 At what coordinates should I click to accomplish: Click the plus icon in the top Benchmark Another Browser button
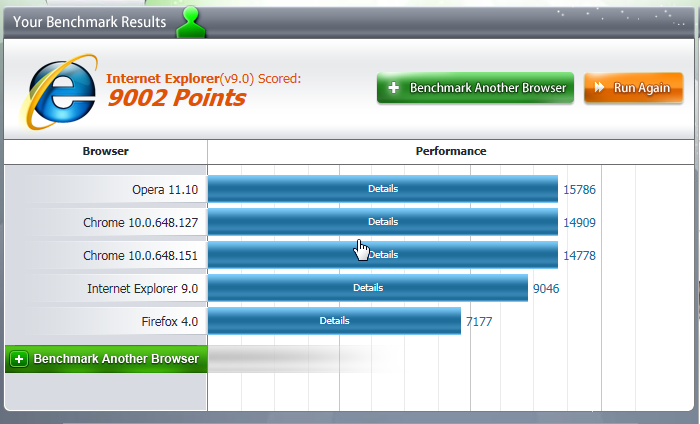click(x=393, y=87)
